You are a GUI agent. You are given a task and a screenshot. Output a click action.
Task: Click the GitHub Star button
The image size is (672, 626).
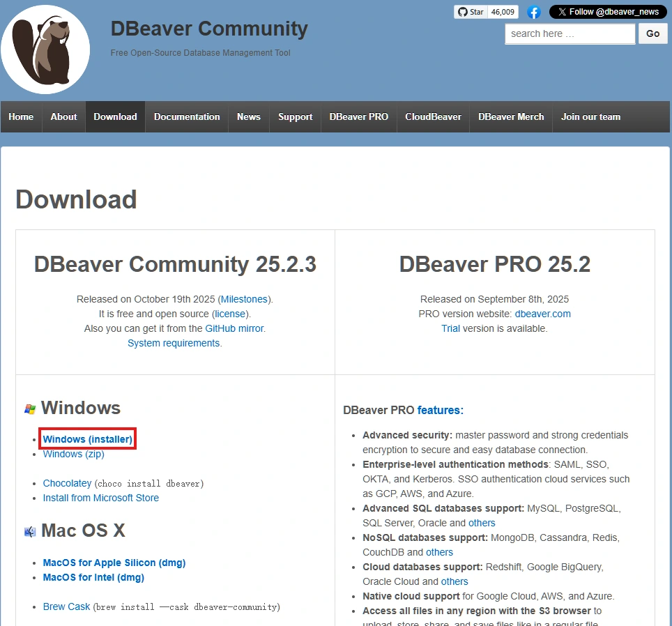[x=471, y=12]
